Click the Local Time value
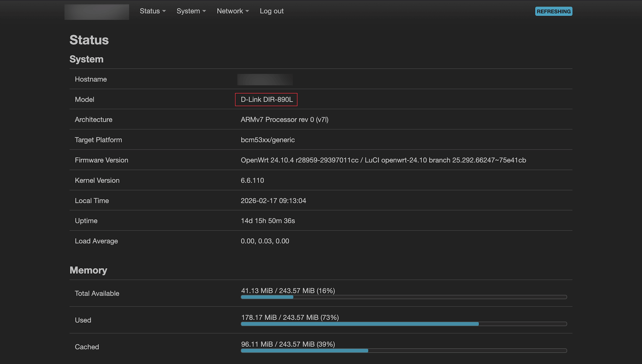The image size is (642, 364). pyautogui.click(x=273, y=201)
